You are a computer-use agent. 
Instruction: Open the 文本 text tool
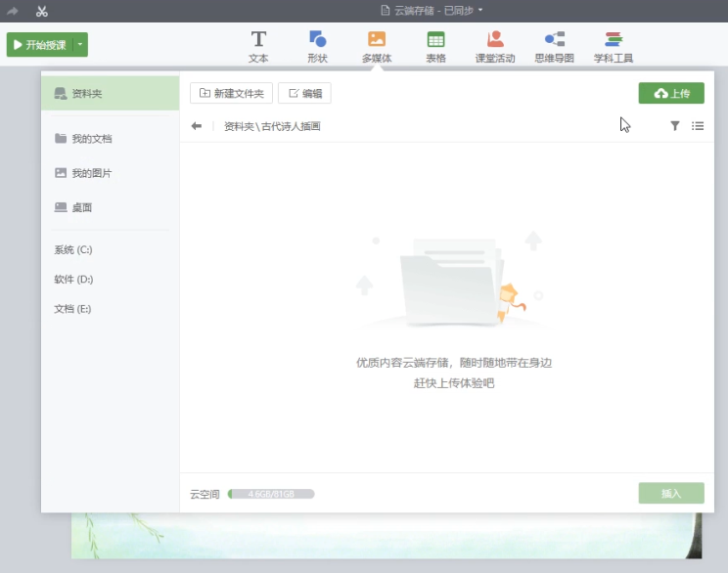(258, 46)
